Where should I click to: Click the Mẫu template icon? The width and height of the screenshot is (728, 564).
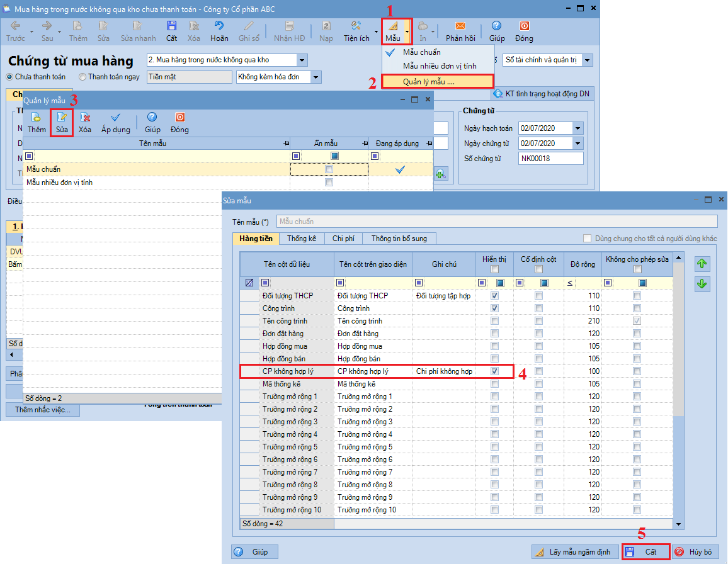393,26
